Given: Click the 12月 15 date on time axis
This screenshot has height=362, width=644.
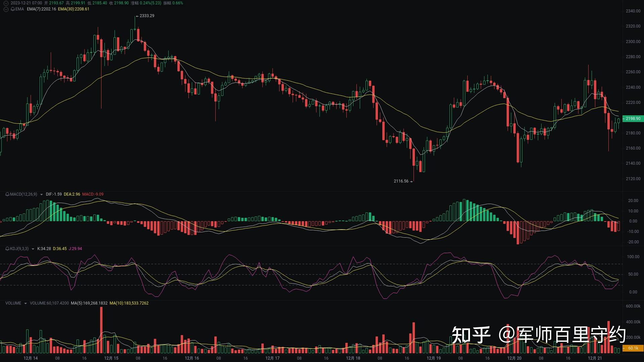Looking at the screenshot, I should tap(111, 358).
